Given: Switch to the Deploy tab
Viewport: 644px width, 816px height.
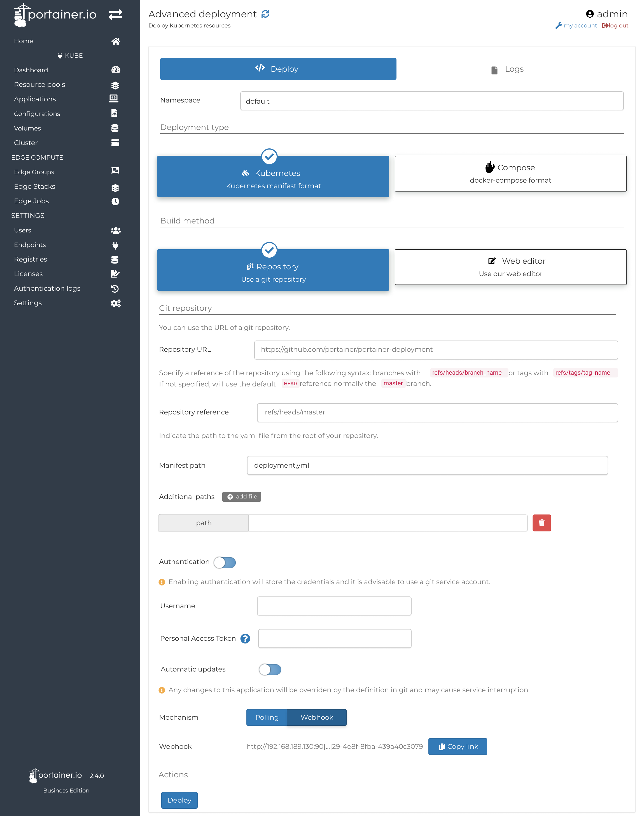Looking at the screenshot, I should 278,69.
